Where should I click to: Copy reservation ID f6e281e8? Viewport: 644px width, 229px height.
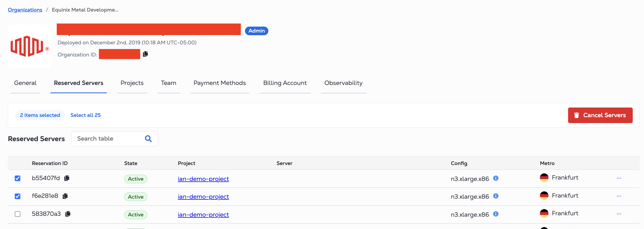point(65,196)
